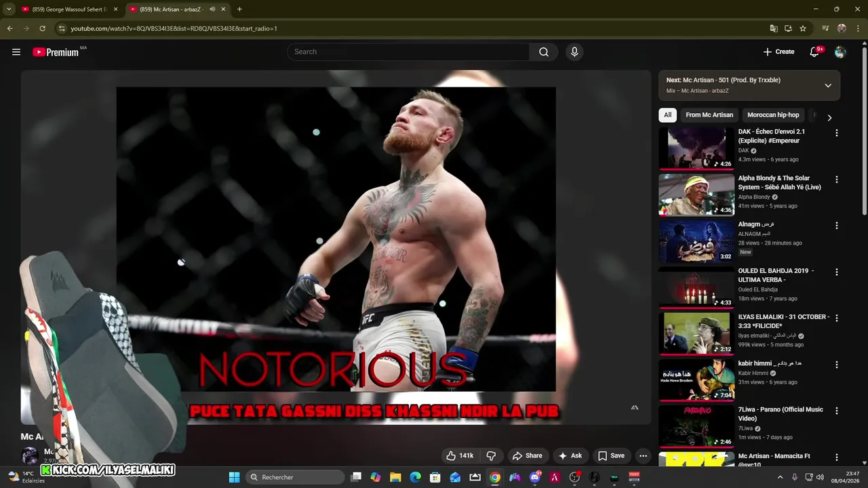Open options menu for Alnagm video

tap(836, 226)
